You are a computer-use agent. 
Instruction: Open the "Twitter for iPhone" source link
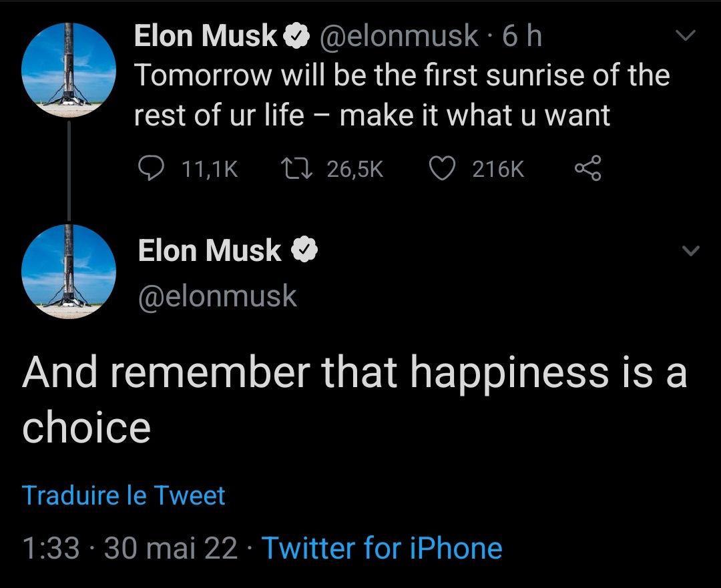pyautogui.click(x=381, y=549)
